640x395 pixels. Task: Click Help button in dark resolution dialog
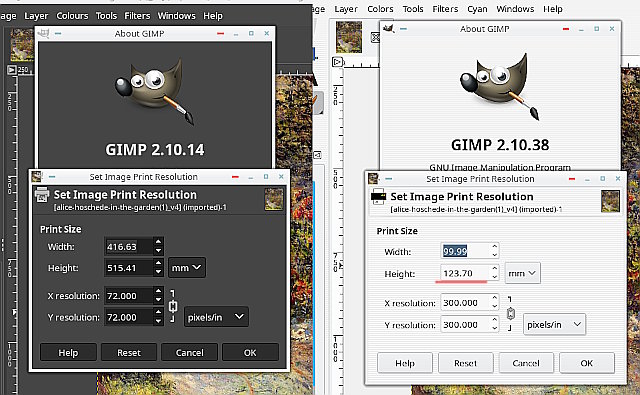coord(68,352)
